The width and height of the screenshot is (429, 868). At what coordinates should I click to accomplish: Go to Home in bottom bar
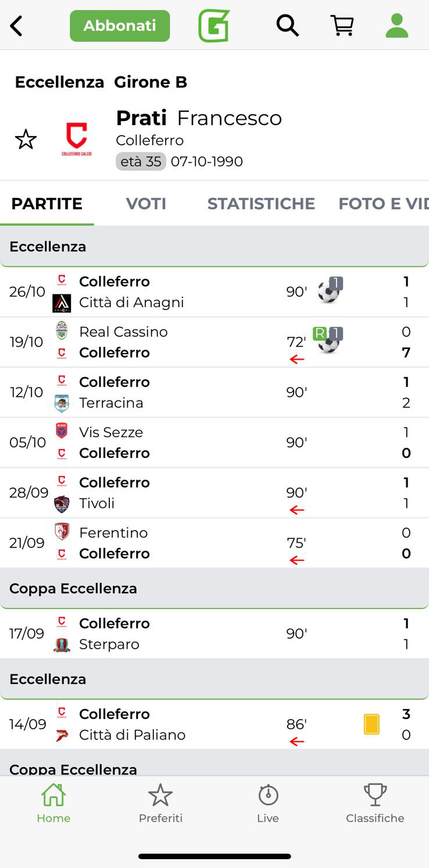pyautogui.click(x=53, y=803)
